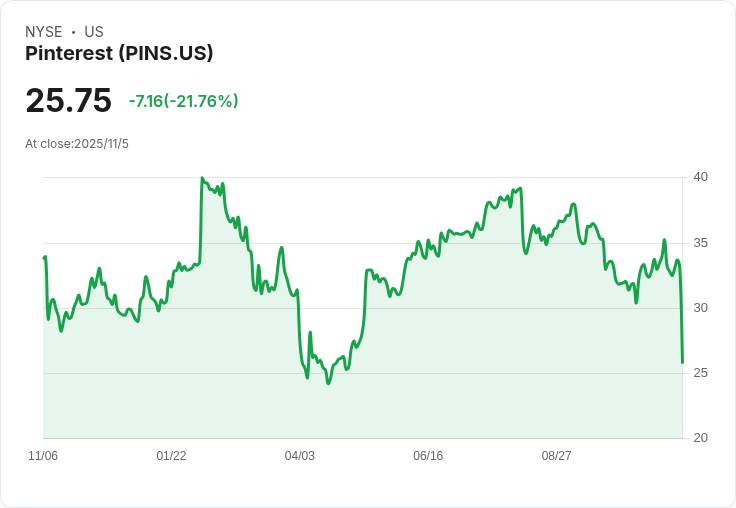The height and width of the screenshot is (508, 736).
Task: Select the -7.16(-21.76%) price change text
Action: pos(183,101)
